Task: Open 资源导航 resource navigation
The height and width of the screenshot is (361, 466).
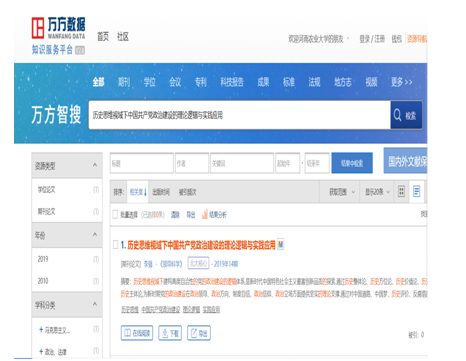Action: 417,39
